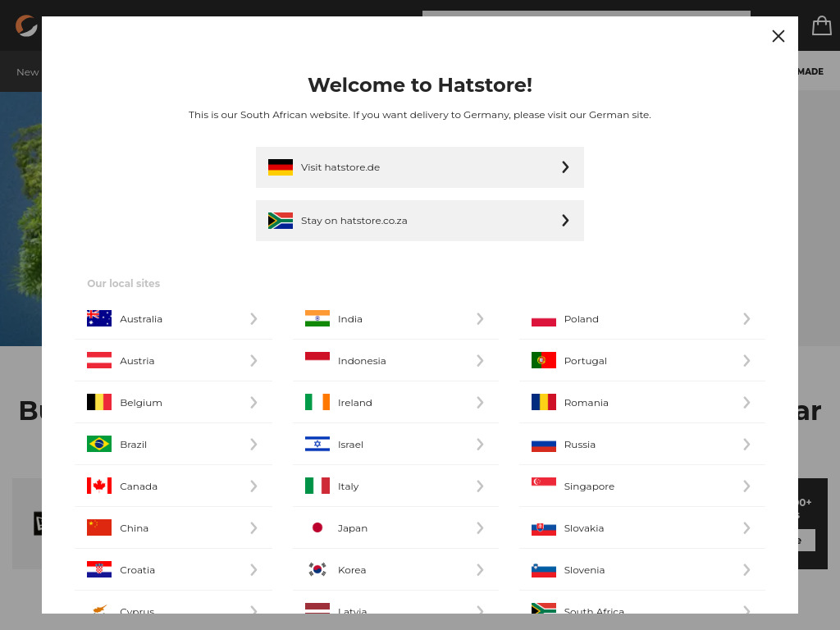Viewport: 840px width, 630px height.
Task: Select the Poland site text
Action: point(582,319)
